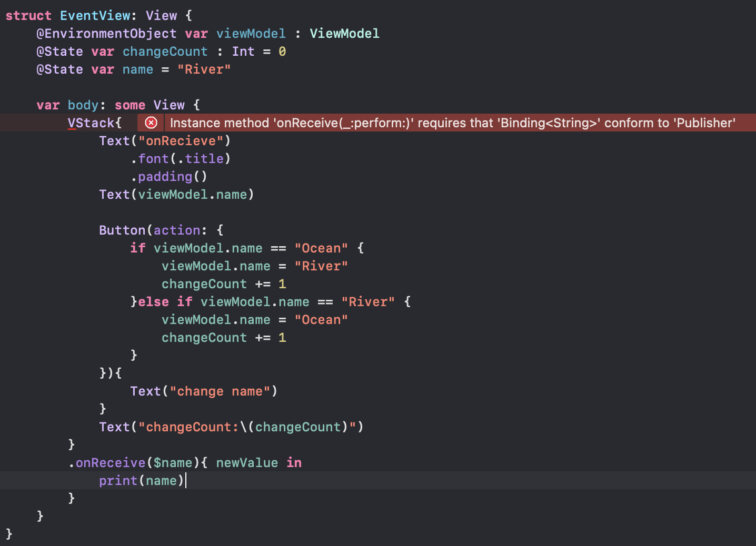The width and height of the screenshot is (756, 546).
Task: Click the 'ViewModel' type annotation
Action: point(344,34)
